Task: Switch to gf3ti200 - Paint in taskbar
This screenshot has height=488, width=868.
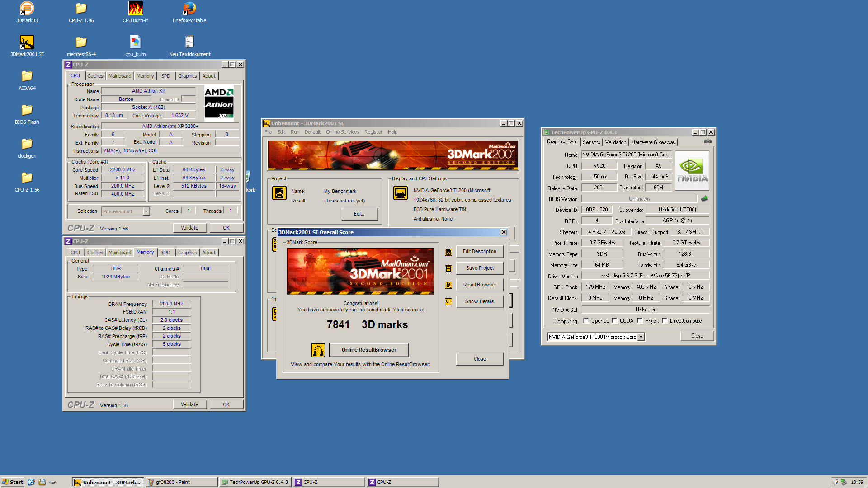Action: tap(182, 482)
